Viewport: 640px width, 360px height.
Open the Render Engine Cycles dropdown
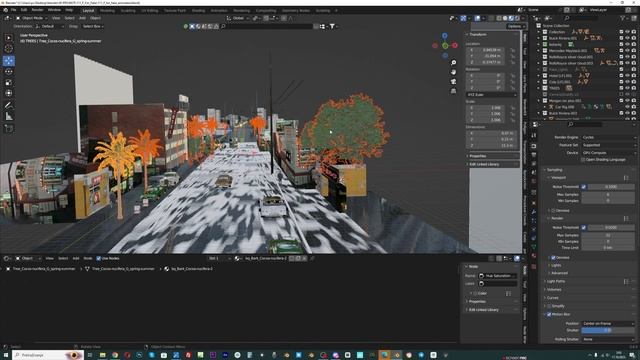pos(609,137)
